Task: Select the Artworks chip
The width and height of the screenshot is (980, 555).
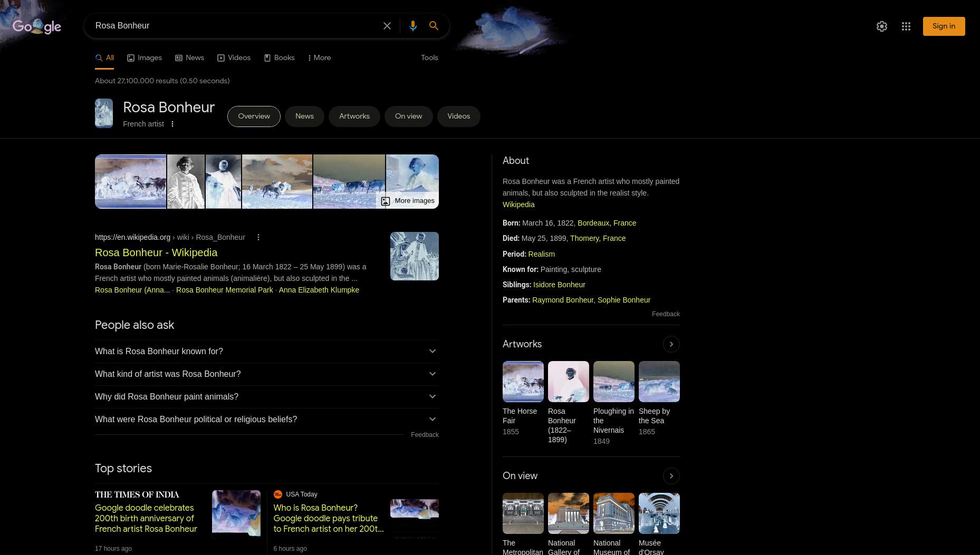Action: [354, 116]
